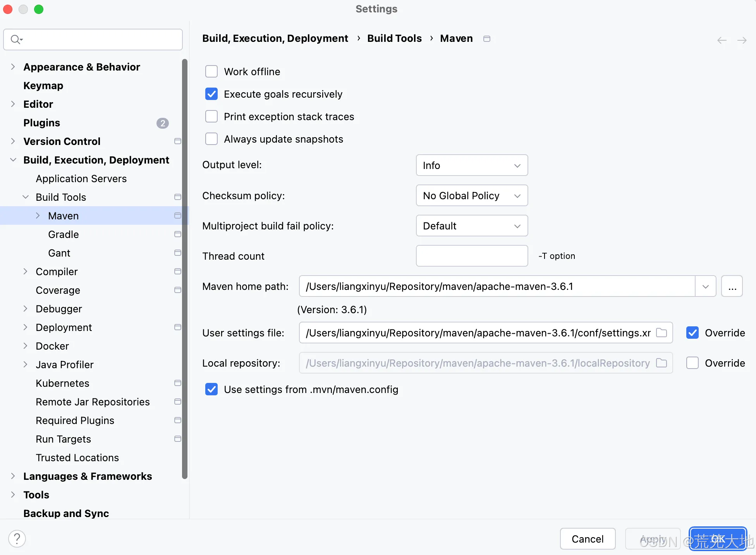This screenshot has width=756, height=555.
Task: Open the Checksum policy dropdown
Action: (472, 196)
